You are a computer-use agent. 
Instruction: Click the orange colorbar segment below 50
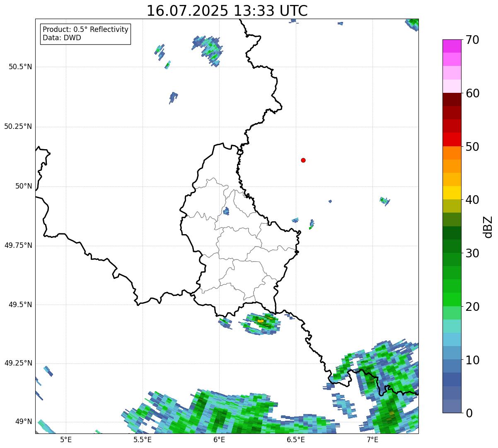point(452,153)
